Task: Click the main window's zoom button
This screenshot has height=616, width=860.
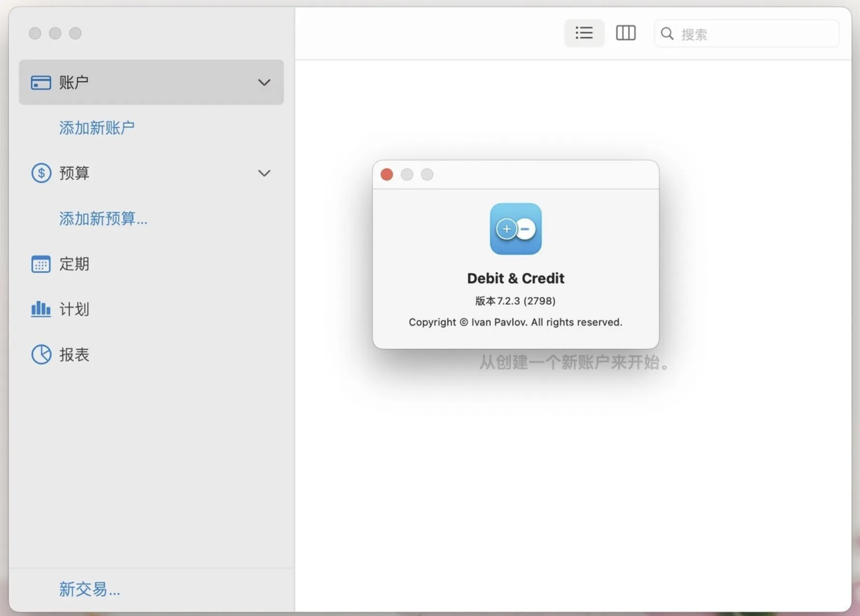Action: 75,33
